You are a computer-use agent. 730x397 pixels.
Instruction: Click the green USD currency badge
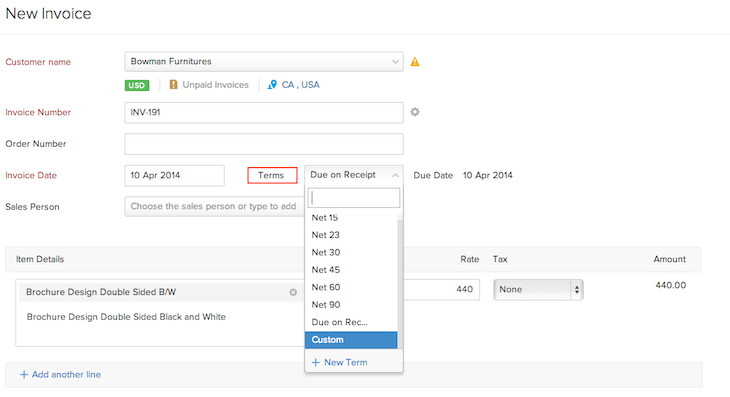137,85
